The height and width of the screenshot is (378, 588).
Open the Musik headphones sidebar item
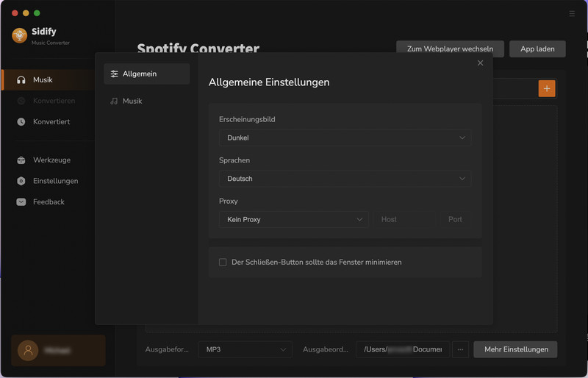coord(48,79)
